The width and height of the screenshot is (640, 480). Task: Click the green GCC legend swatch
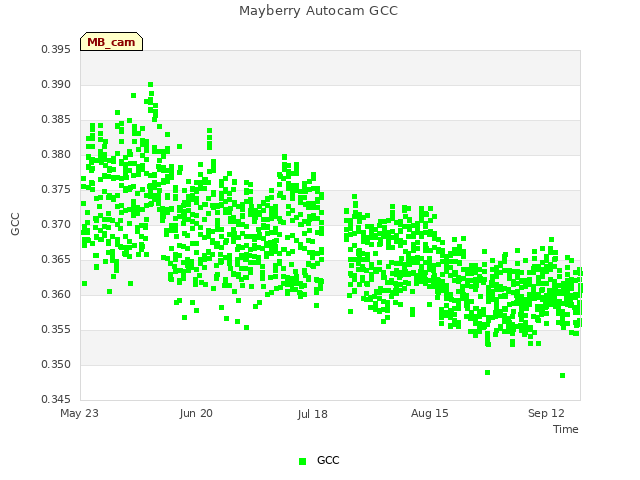302,461
